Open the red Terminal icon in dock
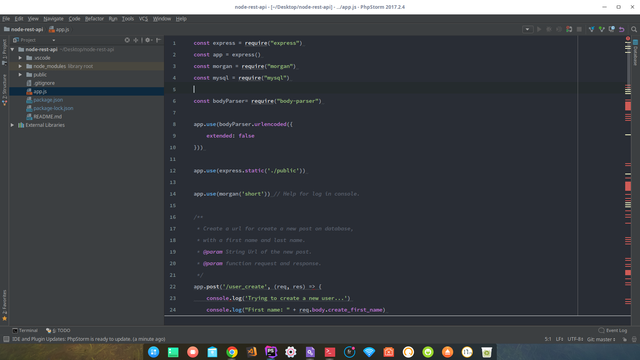 330,352
